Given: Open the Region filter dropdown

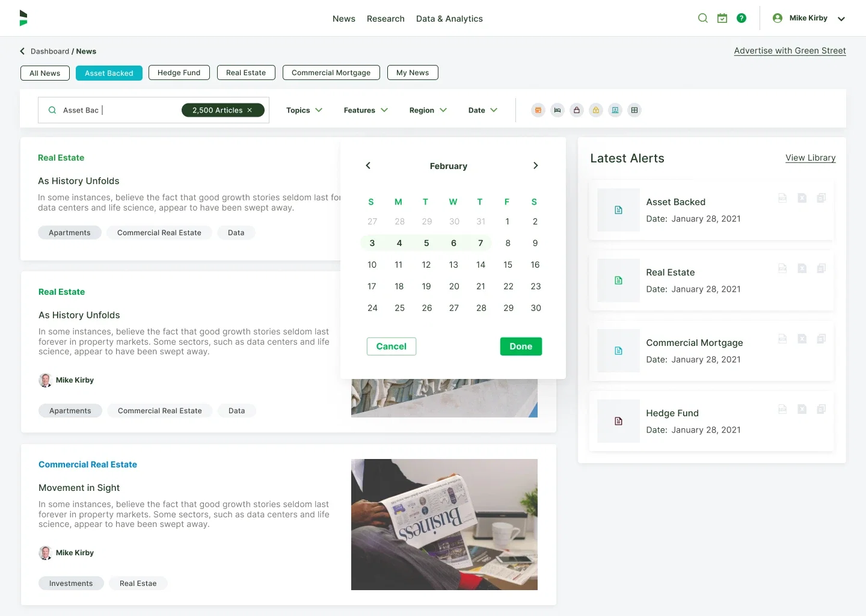Looking at the screenshot, I should [x=428, y=110].
